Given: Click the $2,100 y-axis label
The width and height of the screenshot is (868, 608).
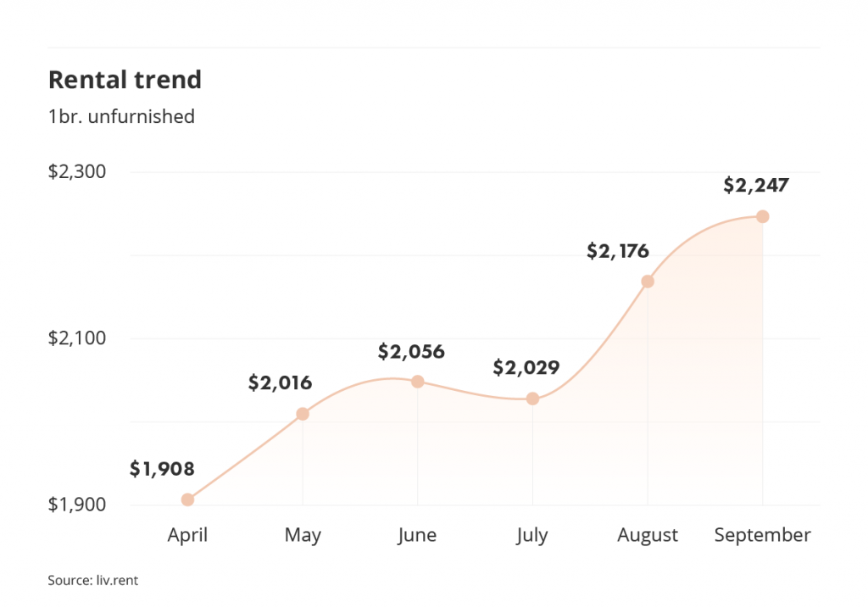Looking at the screenshot, I should (77, 338).
